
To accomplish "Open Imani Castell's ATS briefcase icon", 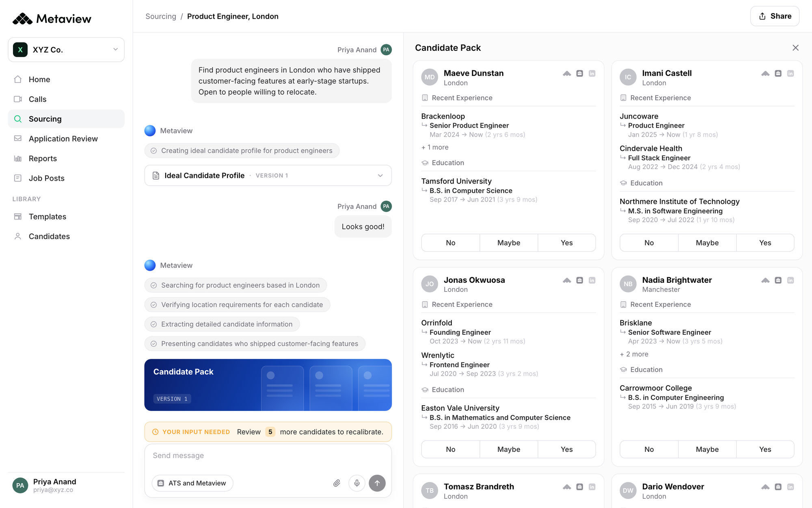I will 778,74.
